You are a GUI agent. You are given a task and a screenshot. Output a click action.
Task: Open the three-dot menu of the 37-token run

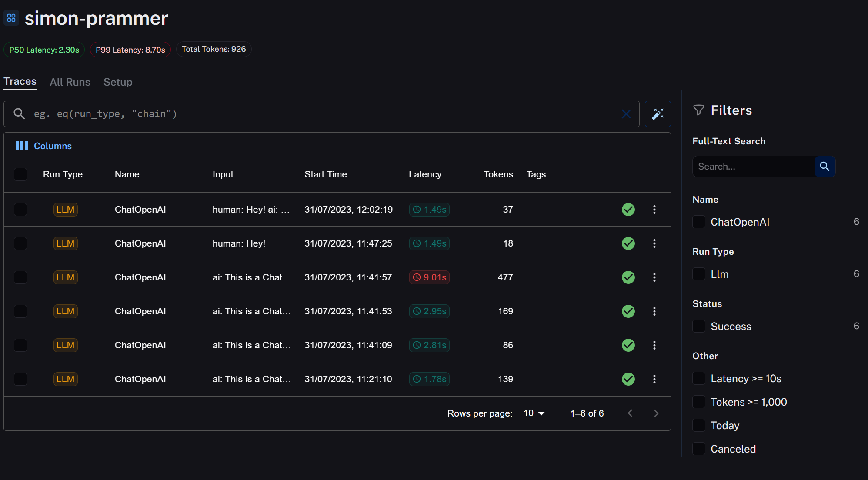tap(654, 210)
